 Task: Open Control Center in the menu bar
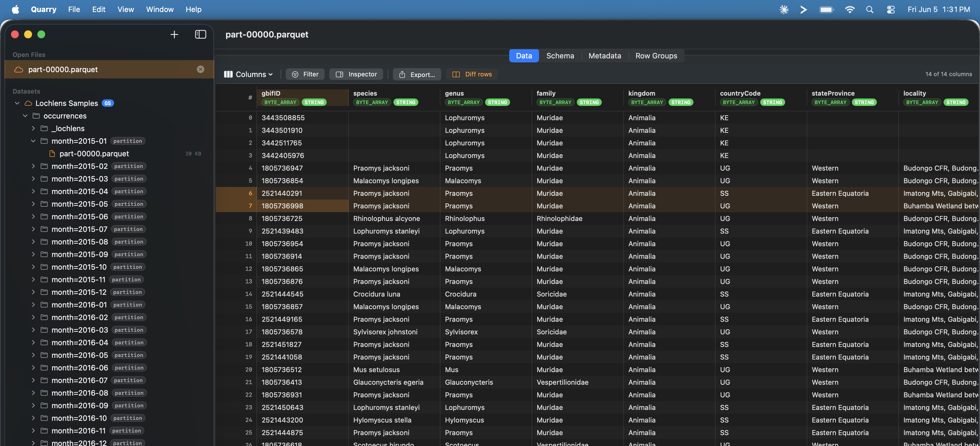point(891,9)
